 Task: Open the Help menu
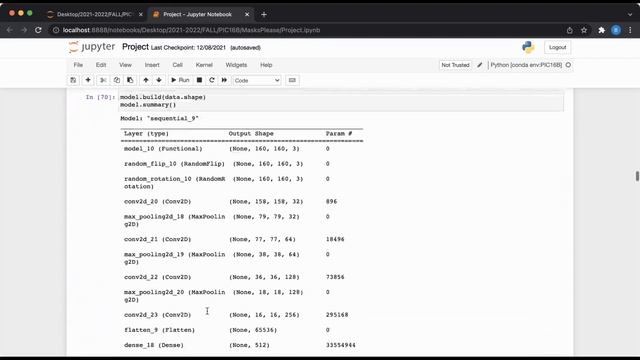point(266,65)
